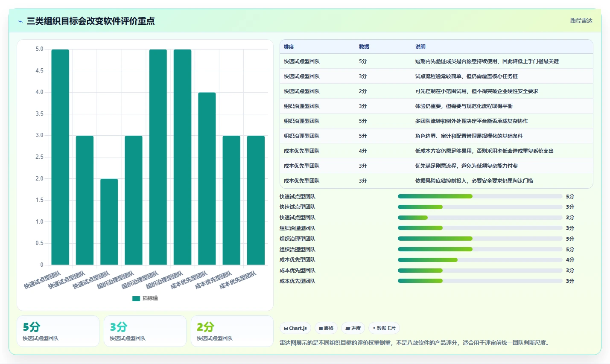Select the row about 低成本方案仍需足够易用
Screen dimensions: 610x364
click(436, 151)
